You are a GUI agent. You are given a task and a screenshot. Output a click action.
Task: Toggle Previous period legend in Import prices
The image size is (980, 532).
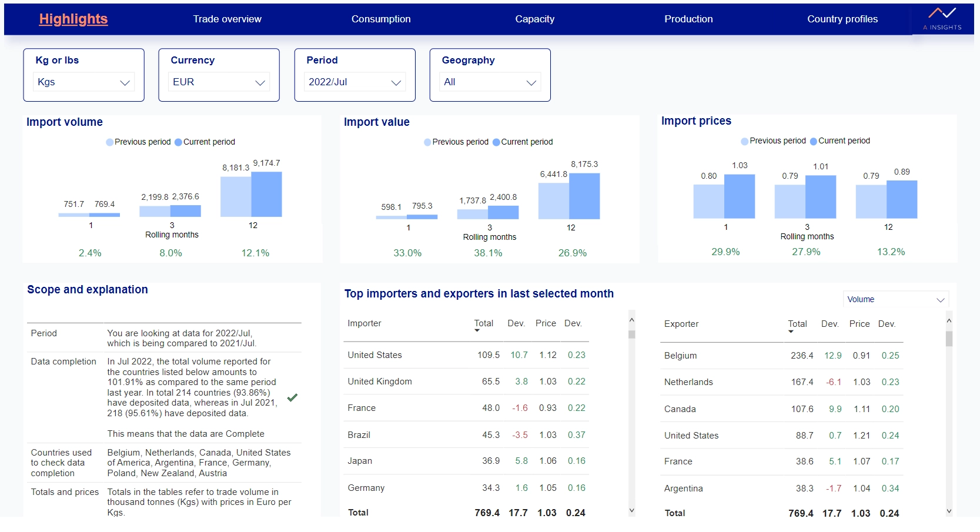(x=774, y=140)
